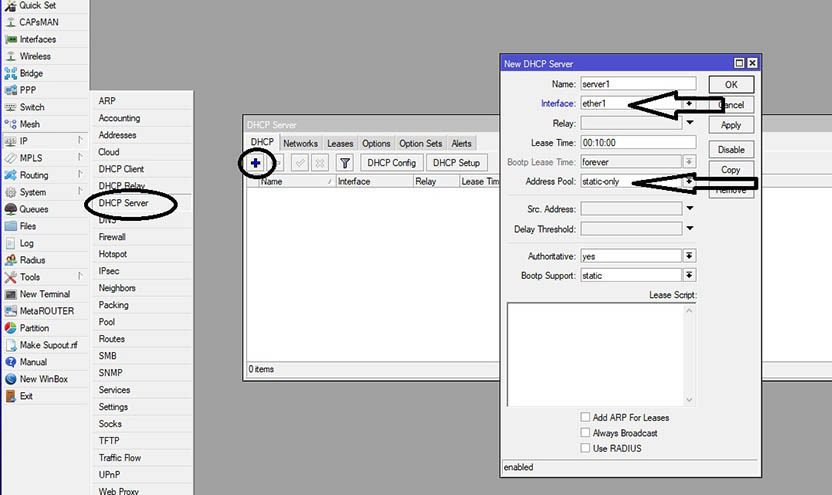
Task: Open Interfaces in the sidebar
Action: (37, 39)
